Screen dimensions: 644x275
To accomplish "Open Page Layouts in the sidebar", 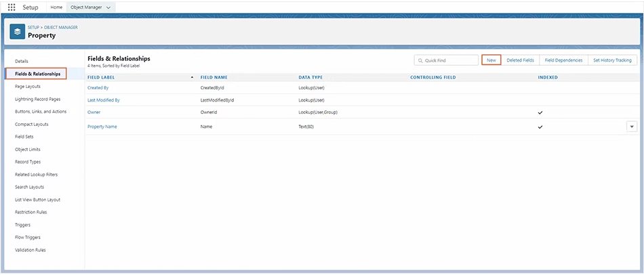I will click(28, 87).
